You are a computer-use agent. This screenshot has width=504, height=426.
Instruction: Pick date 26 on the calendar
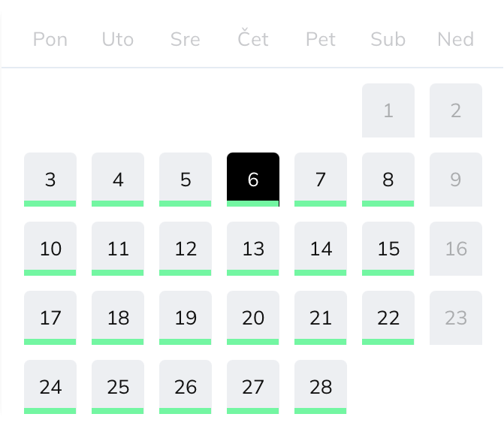tap(186, 387)
